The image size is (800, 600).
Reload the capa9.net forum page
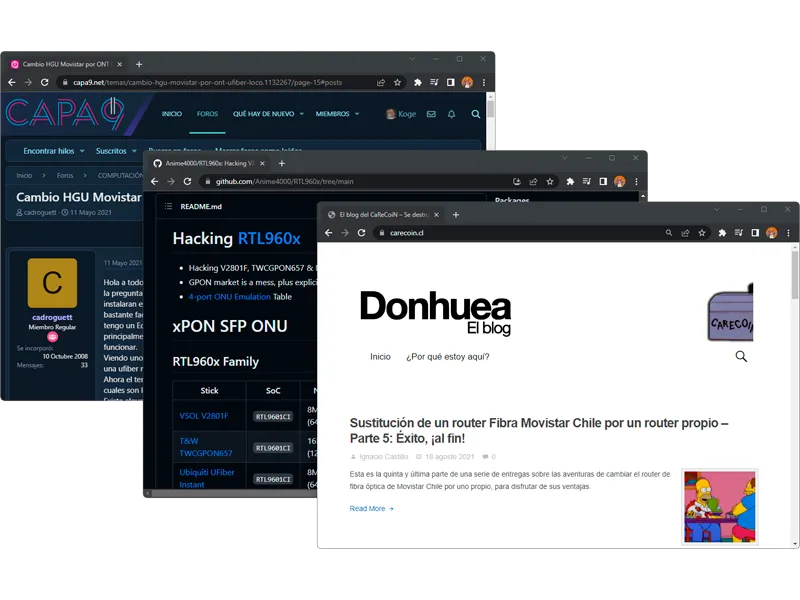[44, 82]
